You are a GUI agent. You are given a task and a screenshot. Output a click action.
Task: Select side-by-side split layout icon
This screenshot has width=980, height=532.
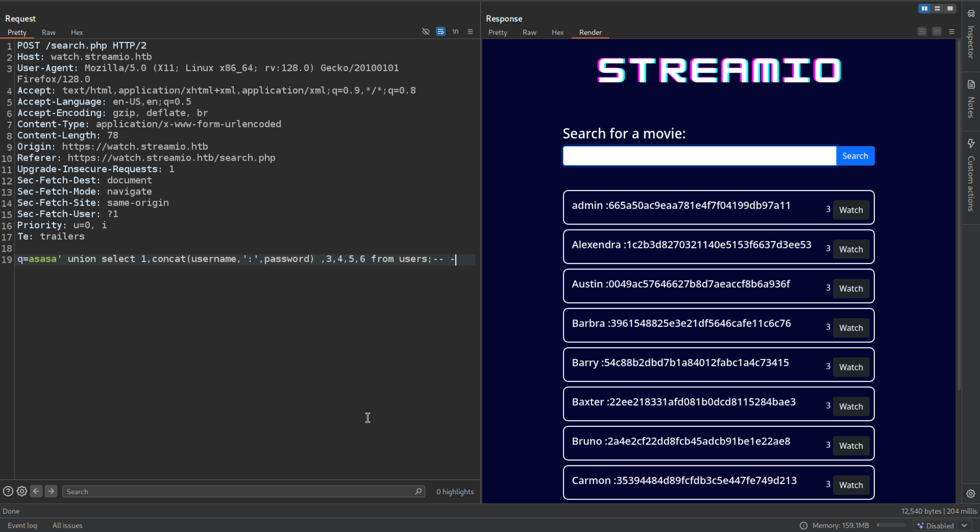[x=924, y=8]
